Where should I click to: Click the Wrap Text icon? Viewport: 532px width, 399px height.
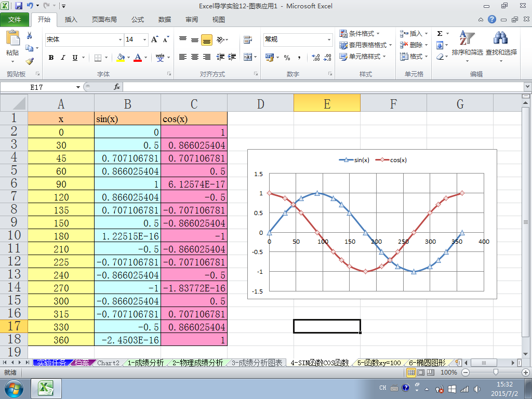point(248,39)
